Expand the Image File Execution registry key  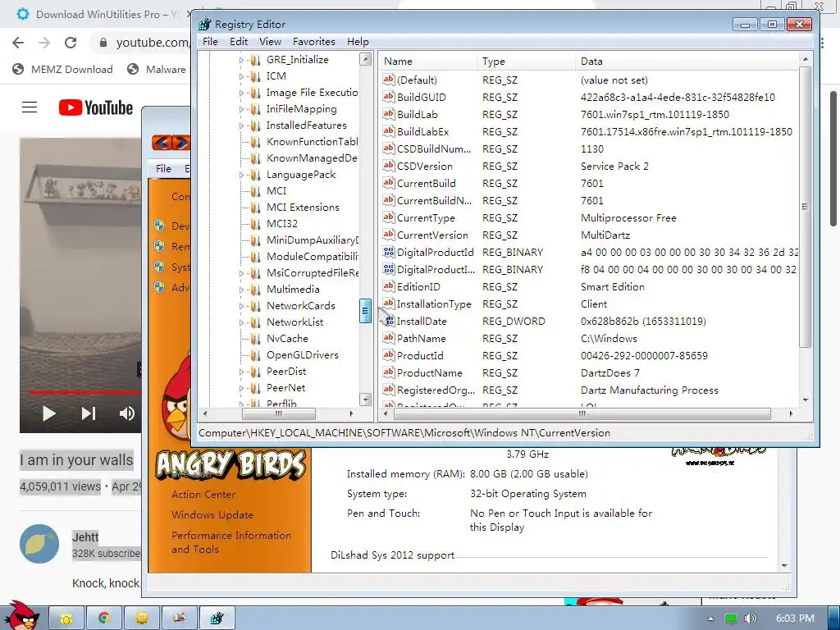point(241,93)
